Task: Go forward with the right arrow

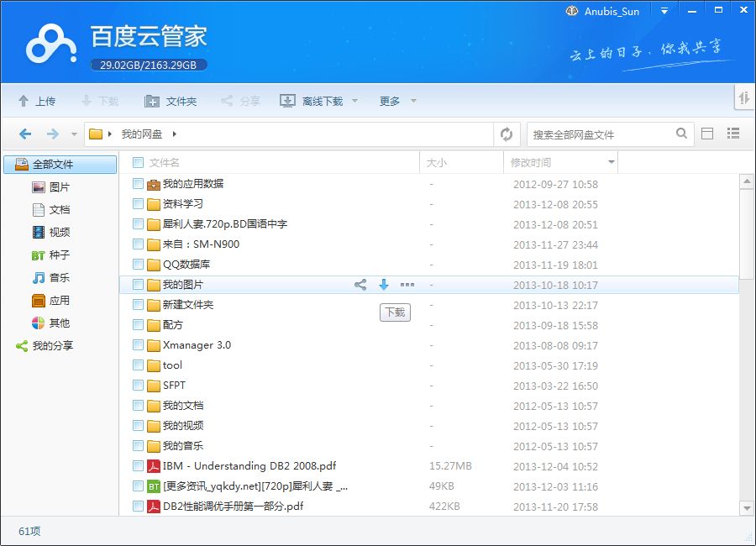Action: coord(53,134)
